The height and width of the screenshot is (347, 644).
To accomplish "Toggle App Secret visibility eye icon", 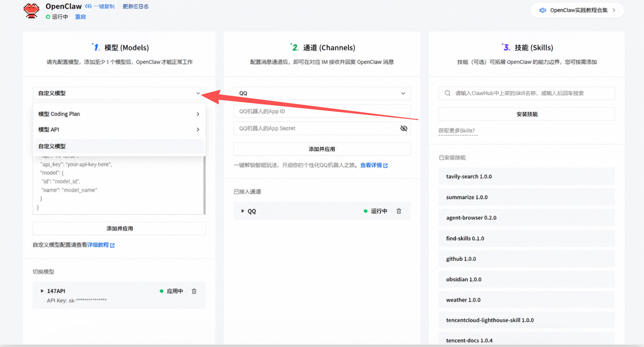I will [x=404, y=128].
